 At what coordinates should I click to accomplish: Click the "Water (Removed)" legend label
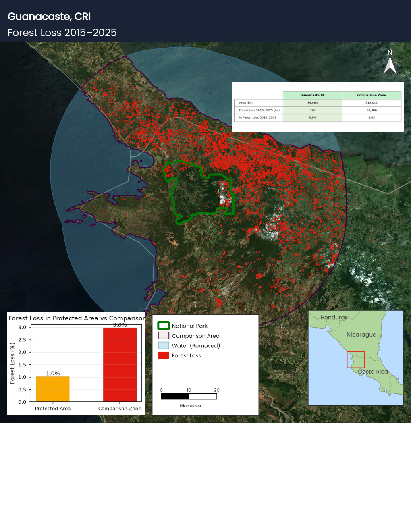tap(196, 345)
